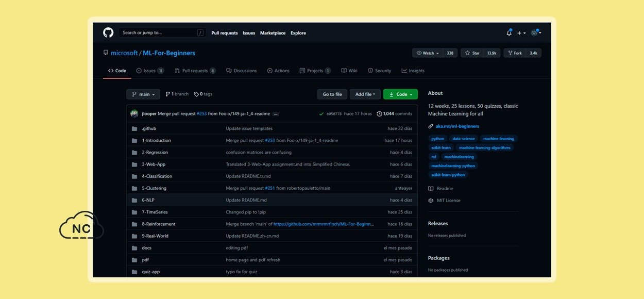
Task: Open the 4-Classification folder
Action: (157, 176)
